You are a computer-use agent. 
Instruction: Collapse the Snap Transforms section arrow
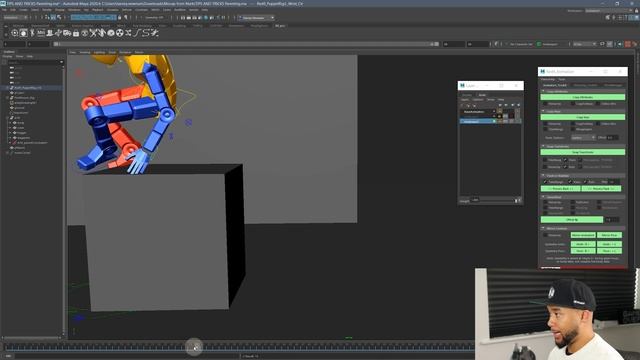[x=543, y=146]
